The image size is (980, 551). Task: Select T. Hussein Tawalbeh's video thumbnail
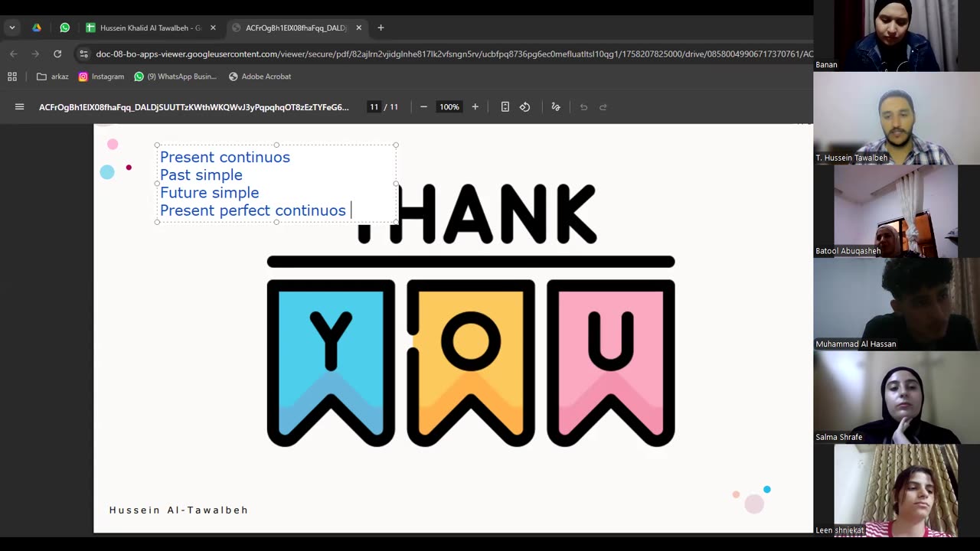tap(897, 119)
